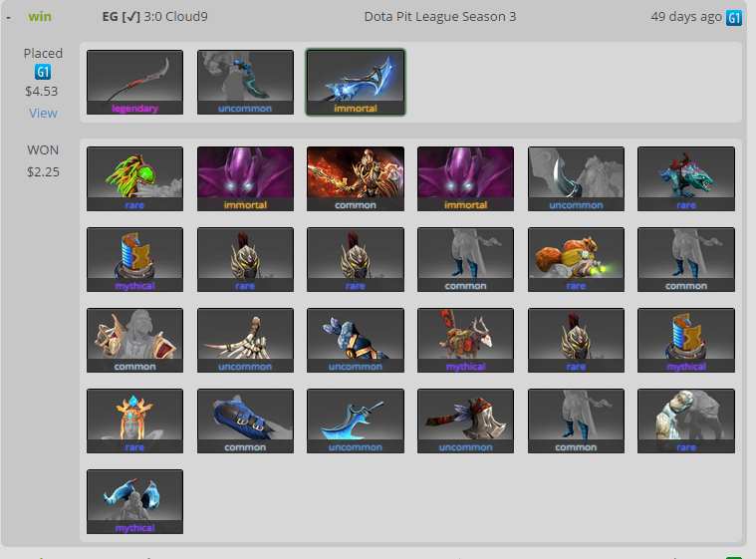Click the View link under placed value
The height and width of the screenshot is (559, 756).
[x=43, y=114]
